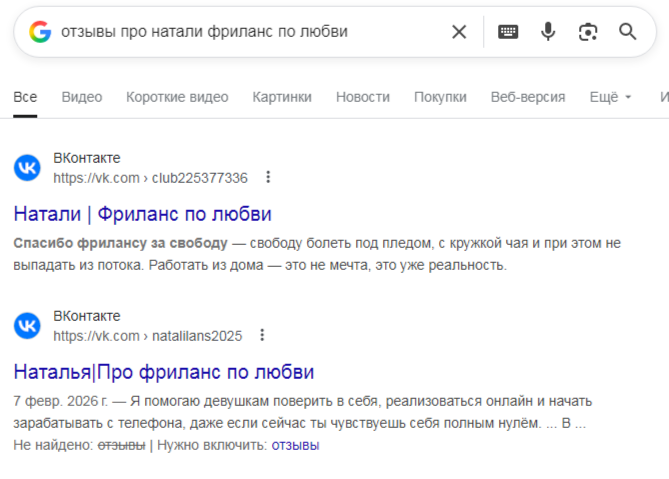This screenshot has height=479, width=669.
Task: Click the magnifying glass search icon
Action: click(628, 32)
